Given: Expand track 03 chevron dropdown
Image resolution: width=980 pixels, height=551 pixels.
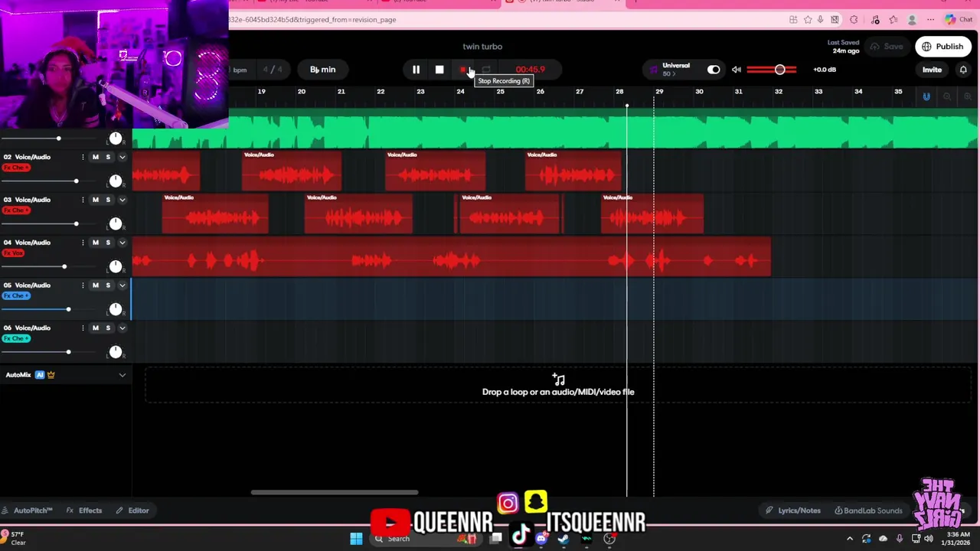Looking at the screenshot, I should pyautogui.click(x=122, y=200).
